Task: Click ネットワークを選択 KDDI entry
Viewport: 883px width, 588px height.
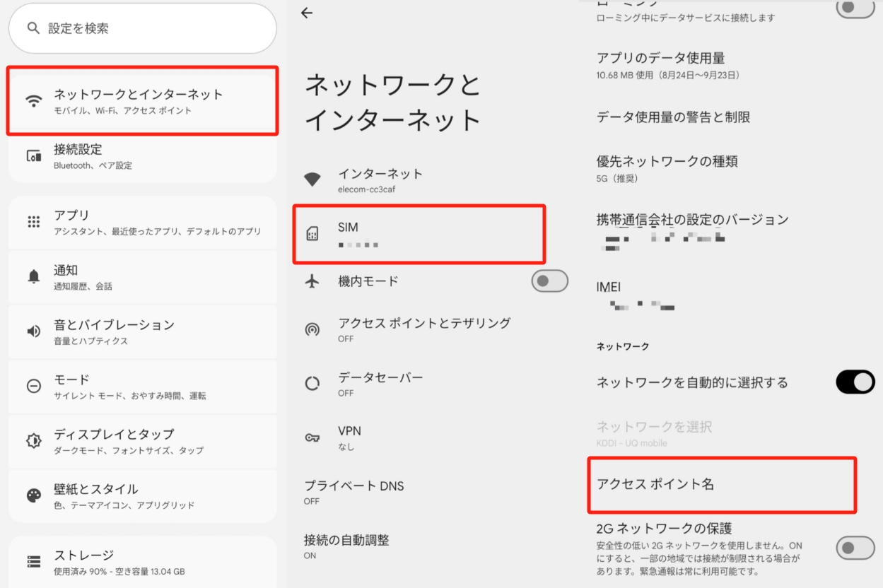Action: 732,433
